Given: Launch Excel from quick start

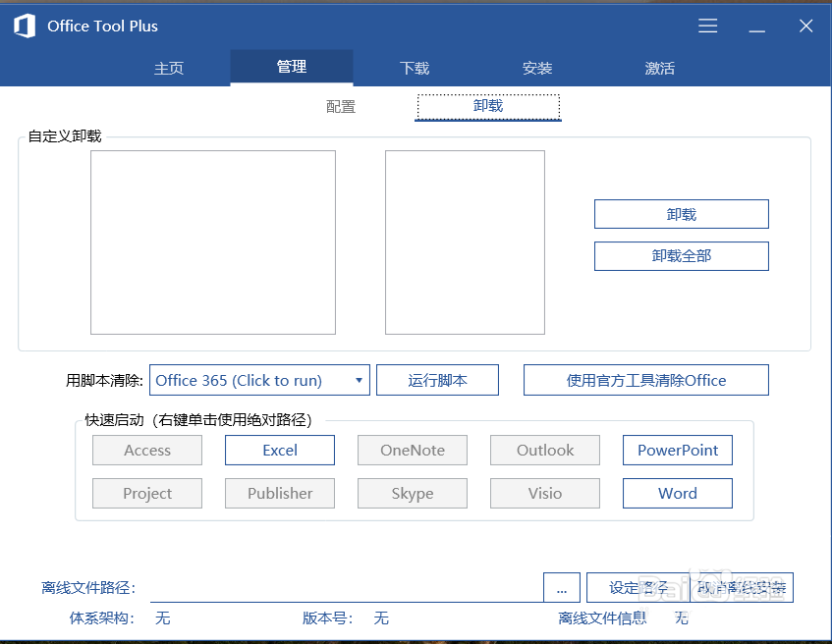Looking at the screenshot, I should 280,451.
